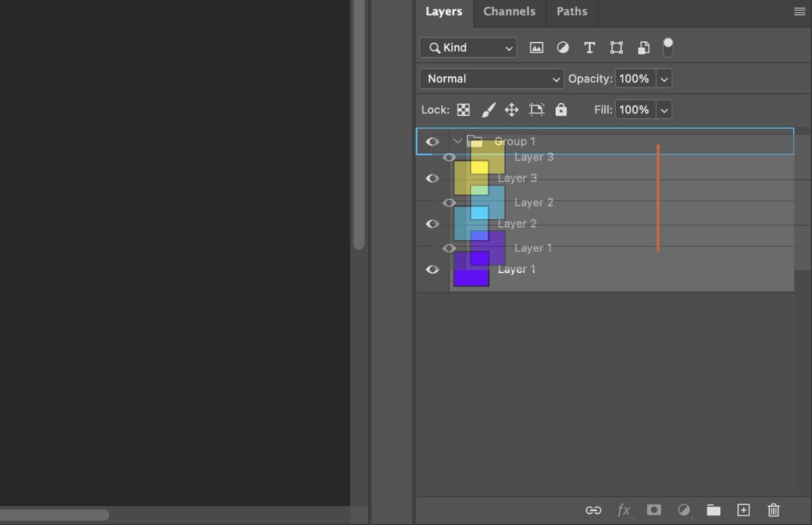Create a new layer with the plus icon
Image resolution: width=812 pixels, height=525 pixels.
[x=744, y=510]
